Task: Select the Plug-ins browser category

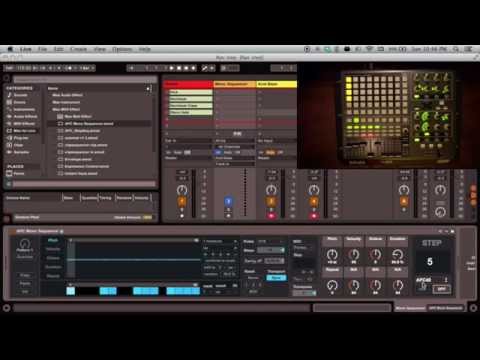Action: click(x=21, y=138)
